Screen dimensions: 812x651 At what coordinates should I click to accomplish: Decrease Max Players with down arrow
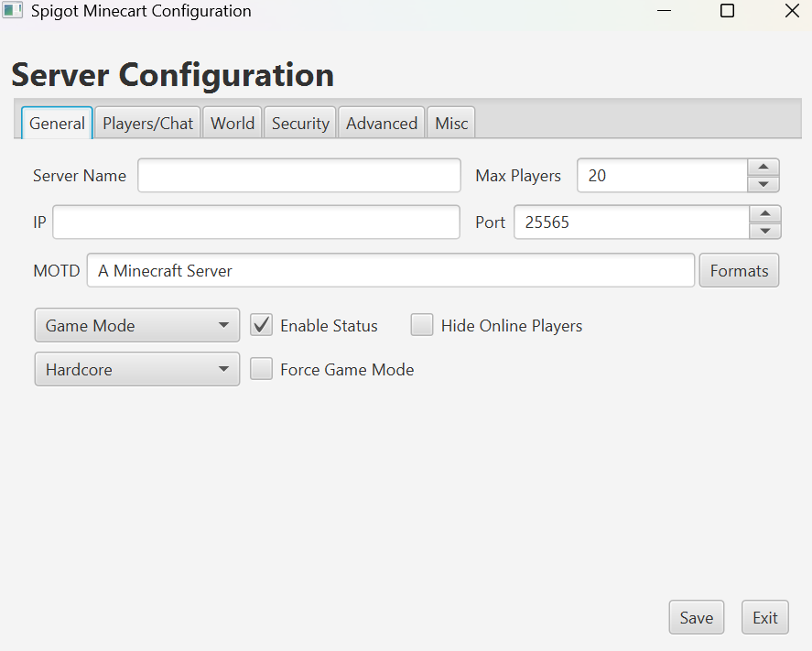pos(763,184)
